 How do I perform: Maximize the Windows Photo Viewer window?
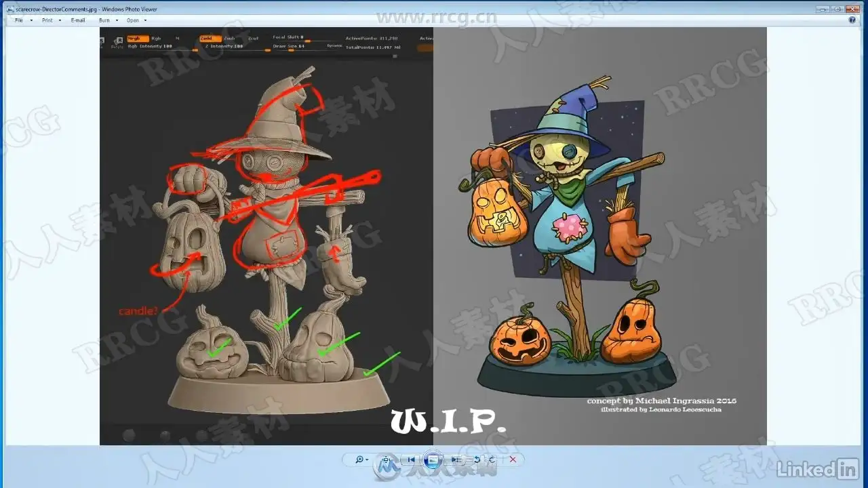point(837,9)
